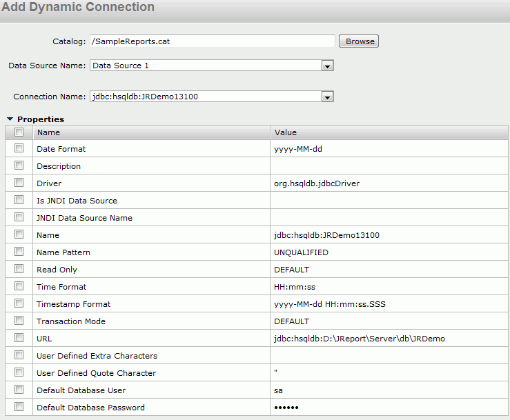Check the Timestamp Format checkbox

(19, 303)
